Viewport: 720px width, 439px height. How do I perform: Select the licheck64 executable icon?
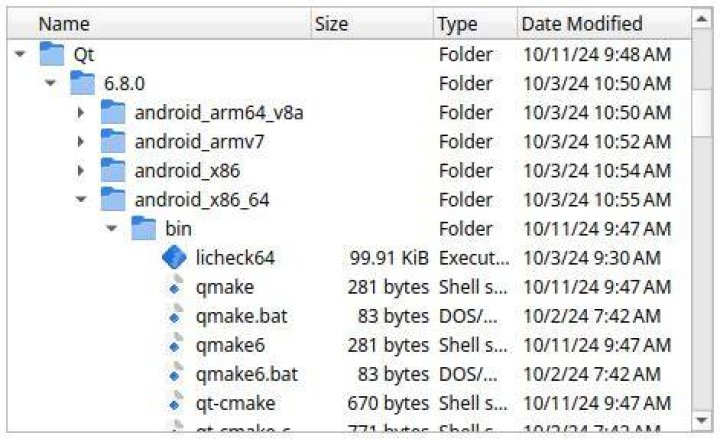(174, 258)
